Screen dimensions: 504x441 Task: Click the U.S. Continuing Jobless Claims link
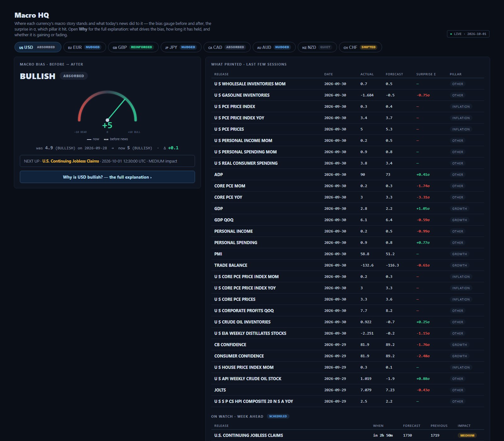click(71, 161)
